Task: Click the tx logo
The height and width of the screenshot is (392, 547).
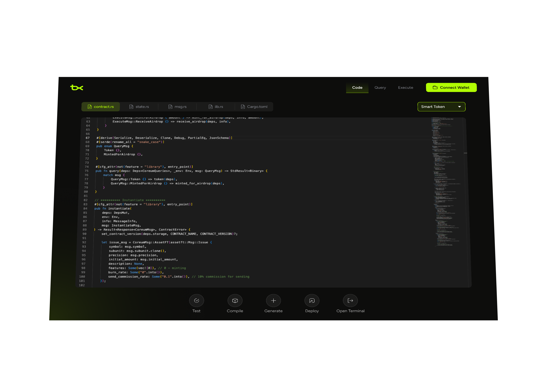Action: 77,87
